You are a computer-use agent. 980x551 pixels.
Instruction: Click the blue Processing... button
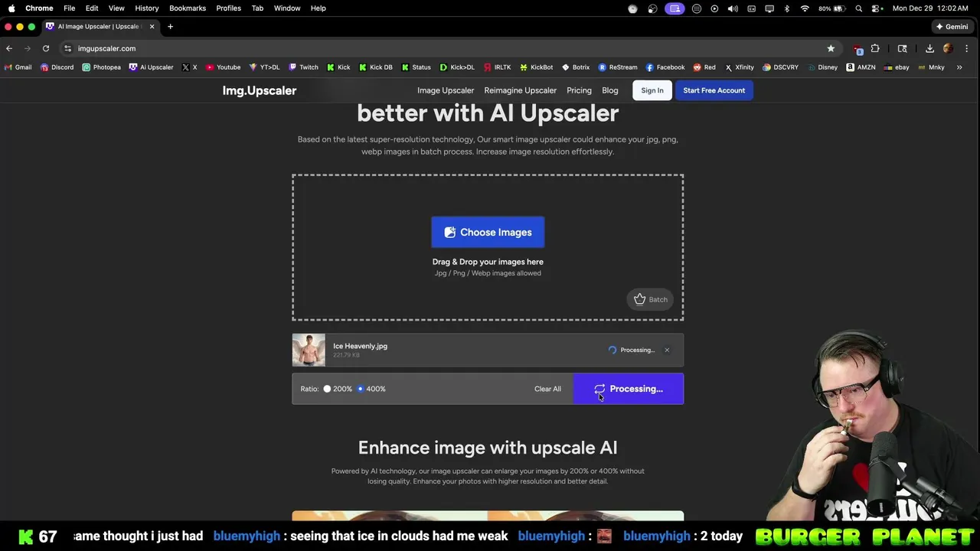(628, 389)
